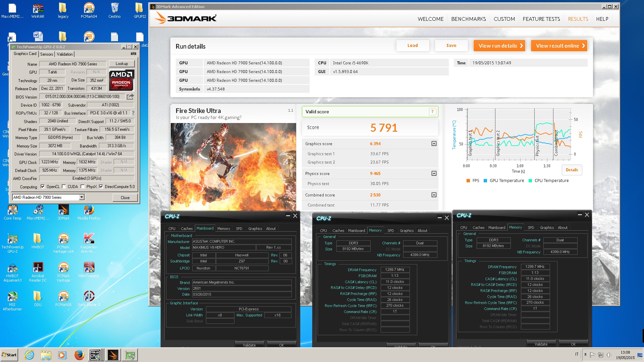Click the taskbar clock and date
644x362 pixels.
click(625, 355)
